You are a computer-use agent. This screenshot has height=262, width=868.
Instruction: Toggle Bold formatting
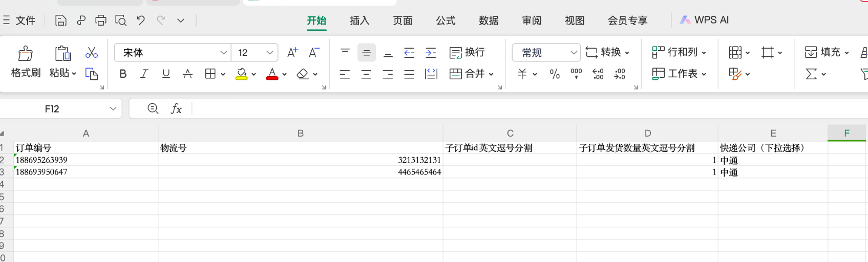coord(123,74)
